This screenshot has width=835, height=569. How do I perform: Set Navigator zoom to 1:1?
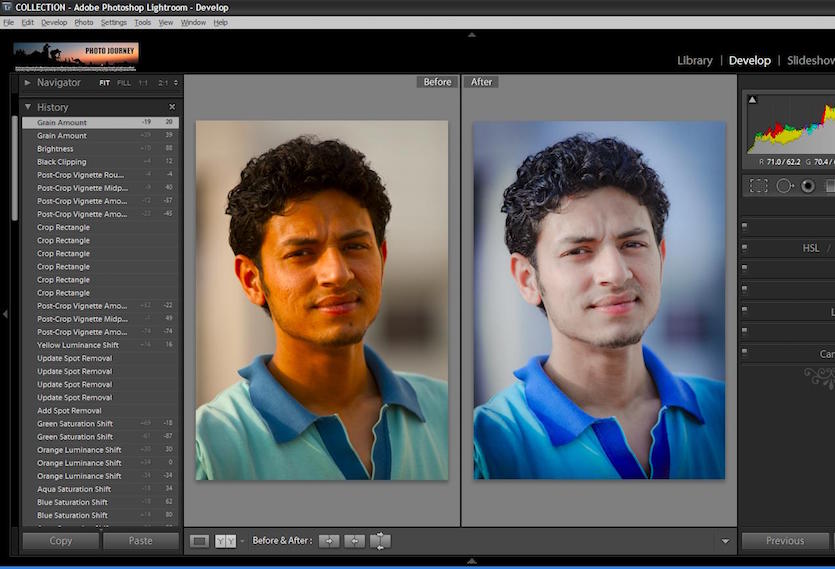tap(143, 83)
